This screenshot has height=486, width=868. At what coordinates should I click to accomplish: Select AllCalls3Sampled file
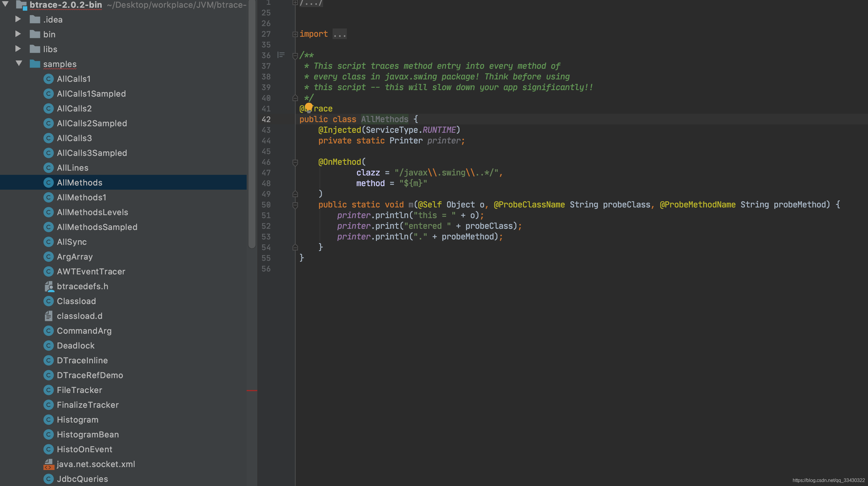pos(92,153)
